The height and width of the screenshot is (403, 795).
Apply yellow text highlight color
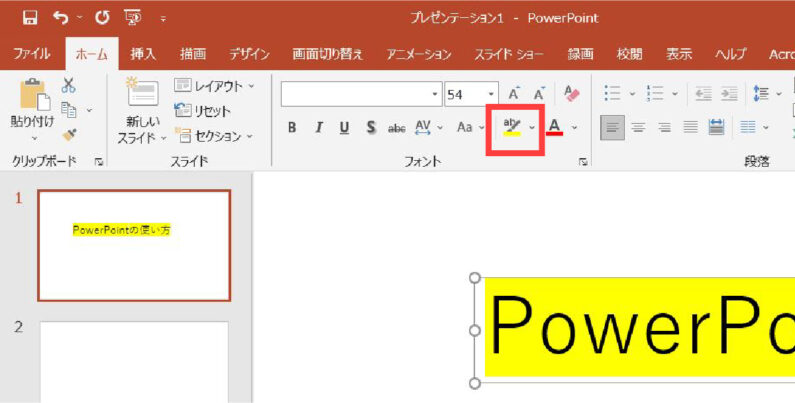(512, 127)
